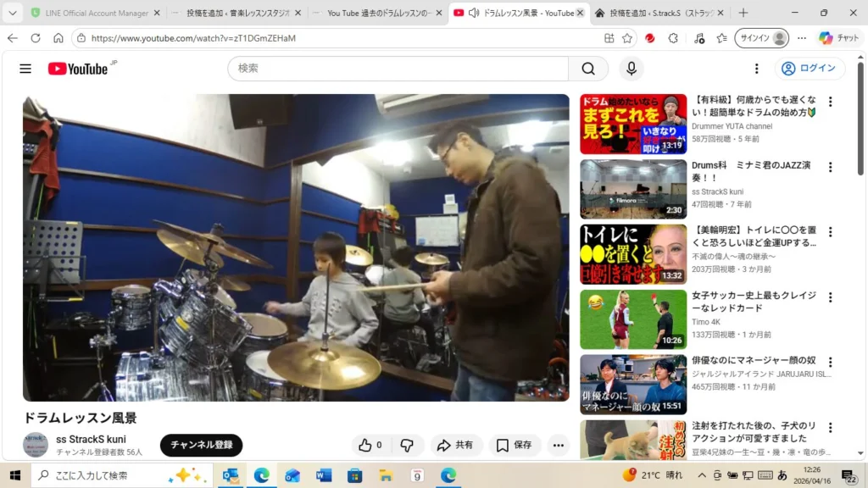The image size is (868, 488).
Task: Open the YouTube hamburger guide menu
Action: (25, 69)
